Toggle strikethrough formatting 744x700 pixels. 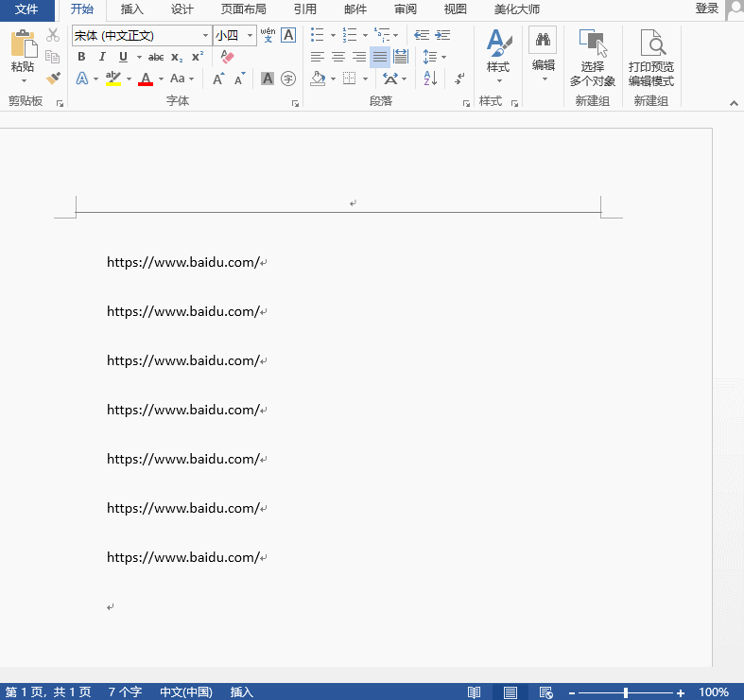pos(156,57)
